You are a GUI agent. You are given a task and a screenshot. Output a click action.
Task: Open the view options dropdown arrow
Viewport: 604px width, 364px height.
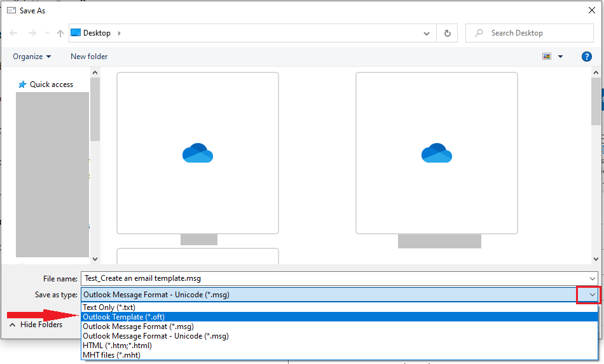[x=561, y=57]
